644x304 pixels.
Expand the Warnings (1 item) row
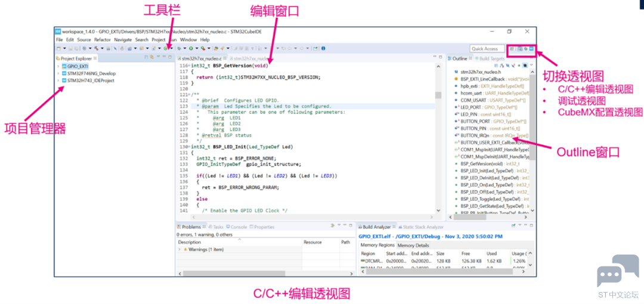click(179, 249)
